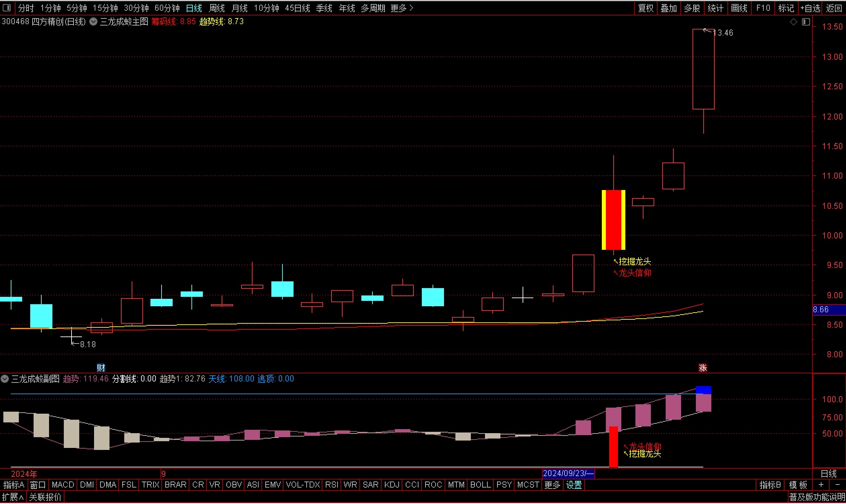
Task: Open the 模板 template menu
Action: [x=798, y=486]
